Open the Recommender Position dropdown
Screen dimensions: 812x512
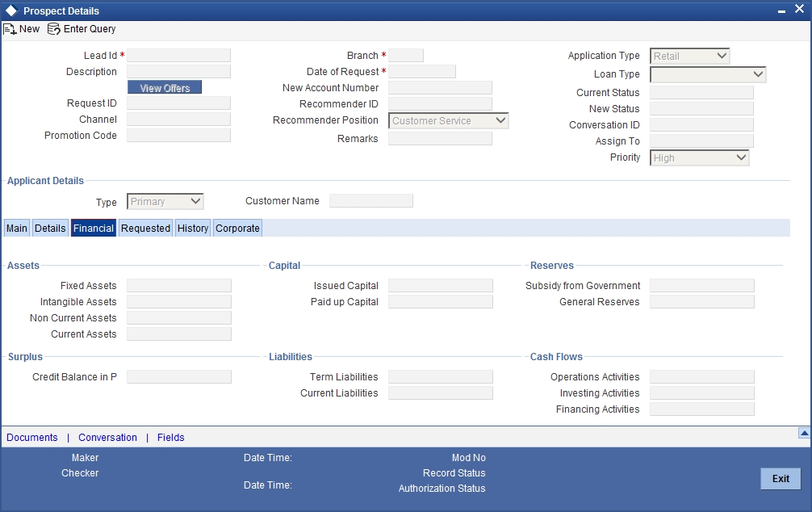pos(449,121)
